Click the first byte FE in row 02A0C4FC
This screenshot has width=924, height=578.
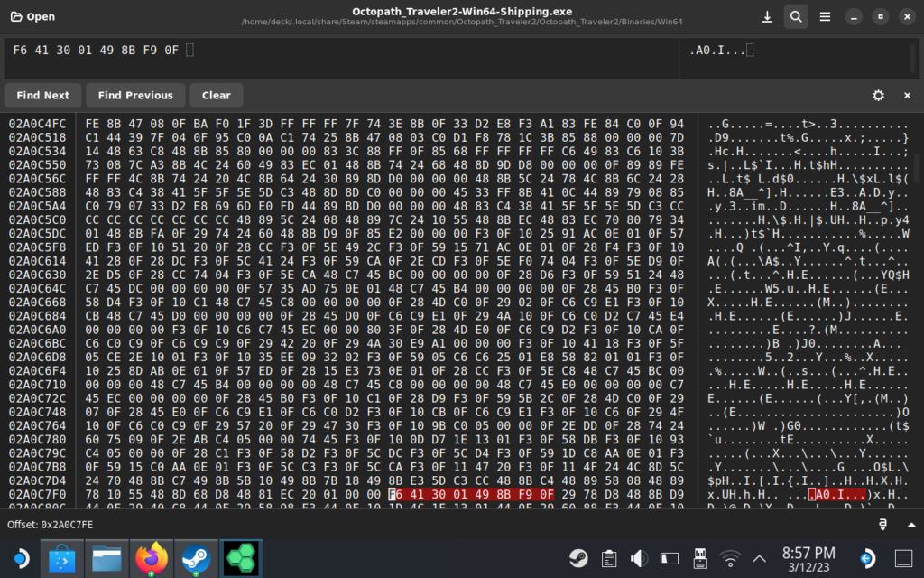click(x=92, y=124)
